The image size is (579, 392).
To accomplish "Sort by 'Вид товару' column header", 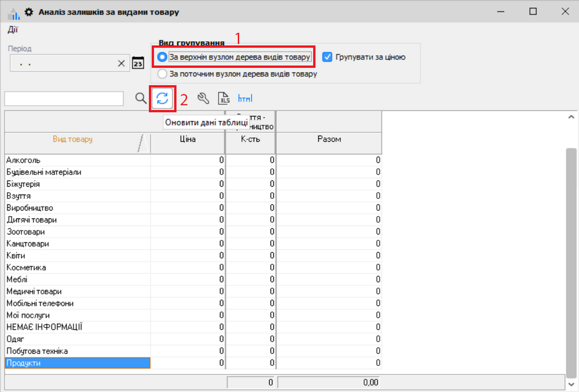I will (x=72, y=140).
